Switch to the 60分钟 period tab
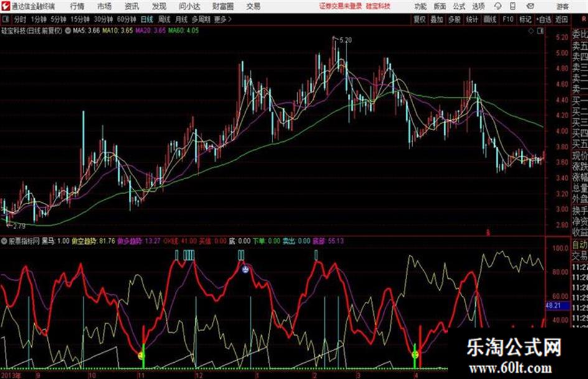 coord(126,19)
